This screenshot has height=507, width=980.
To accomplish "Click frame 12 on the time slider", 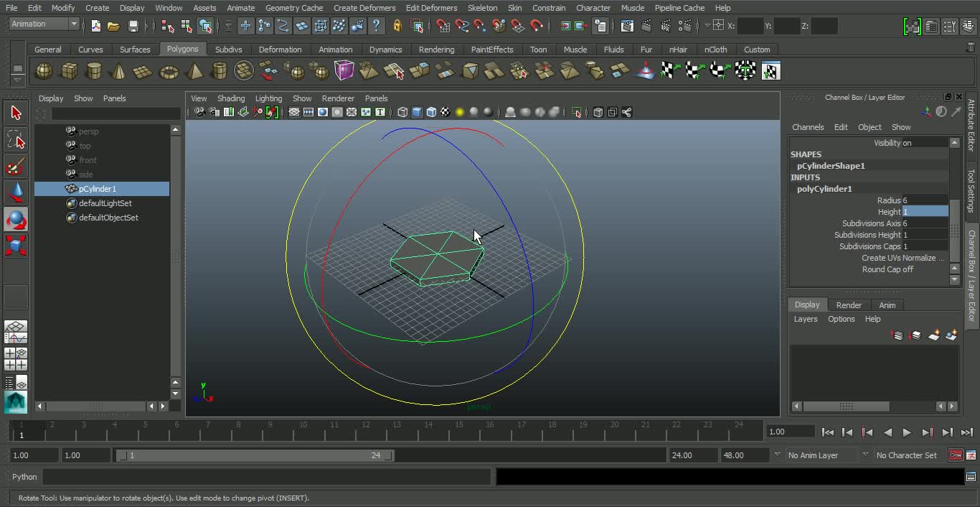I will pos(366,429).
